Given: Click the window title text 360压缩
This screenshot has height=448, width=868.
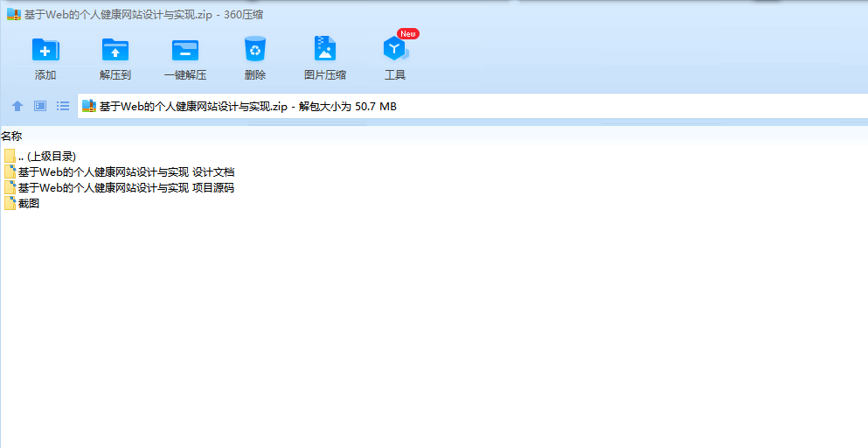Looking at the screenshot, I should point(244,15).
